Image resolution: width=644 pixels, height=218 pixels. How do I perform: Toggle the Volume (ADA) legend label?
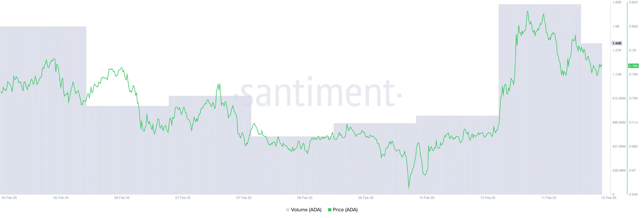pyautogui.click(x=306, y=210)
